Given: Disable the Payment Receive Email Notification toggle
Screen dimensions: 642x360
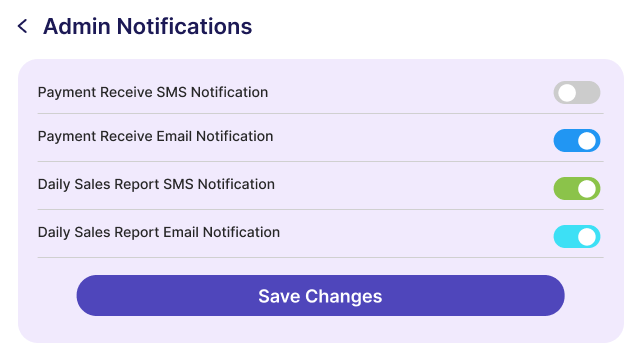Looking at the screenshot, I should point(577,140).
